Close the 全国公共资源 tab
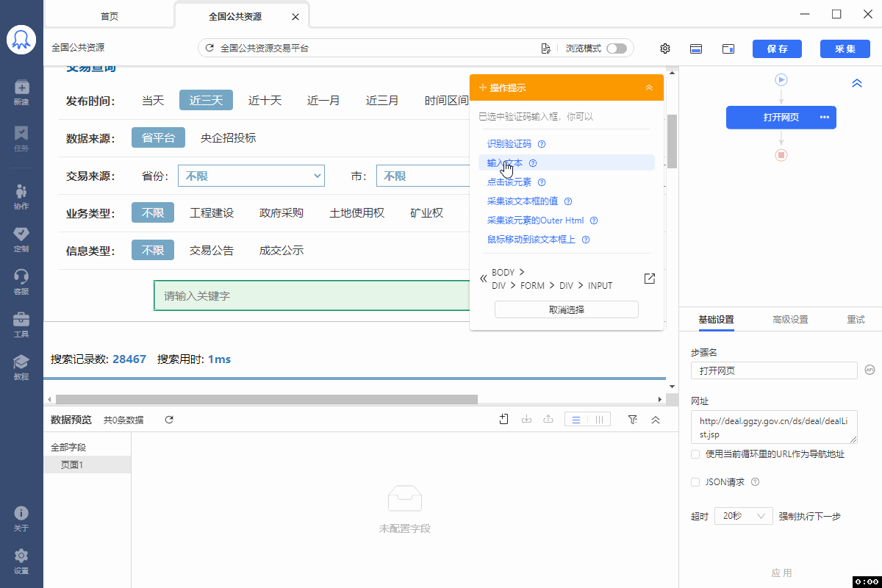 pyautogui.click(x=295, y=16)
